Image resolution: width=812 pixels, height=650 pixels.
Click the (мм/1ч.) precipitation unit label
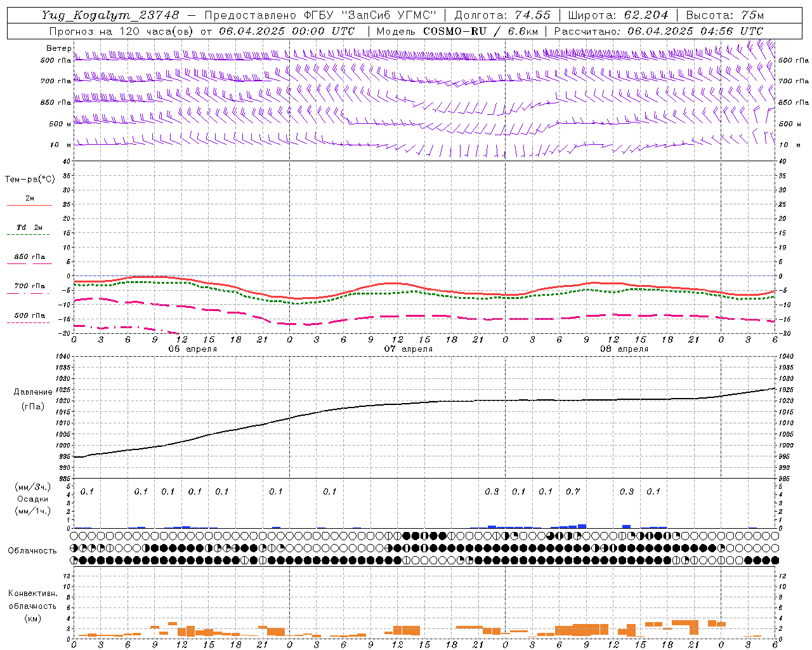(x=32, y=511)
